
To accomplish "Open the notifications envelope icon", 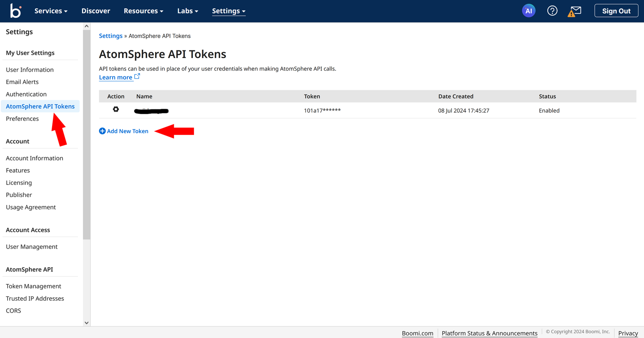I will 576,10.
